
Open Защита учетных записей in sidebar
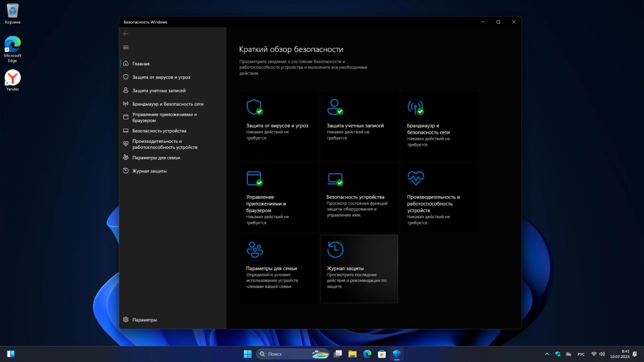pyautogui.click(x=173, y=90)
